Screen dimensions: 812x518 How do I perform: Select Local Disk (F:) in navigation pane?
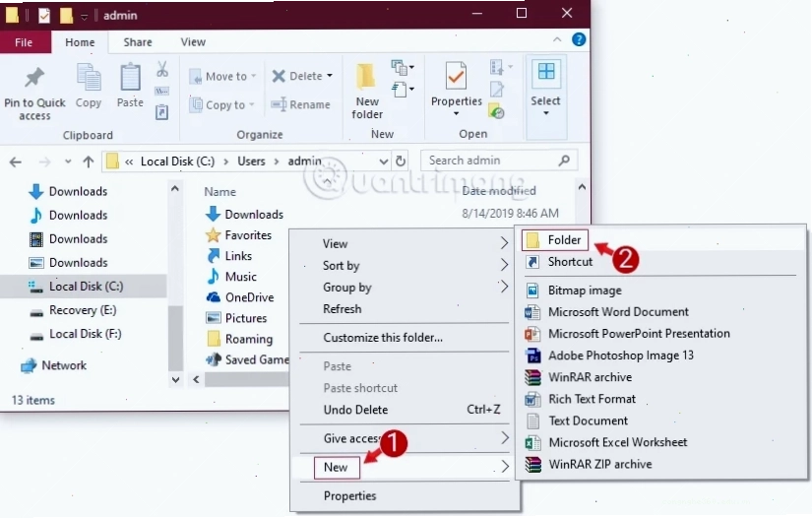[85, 334]
